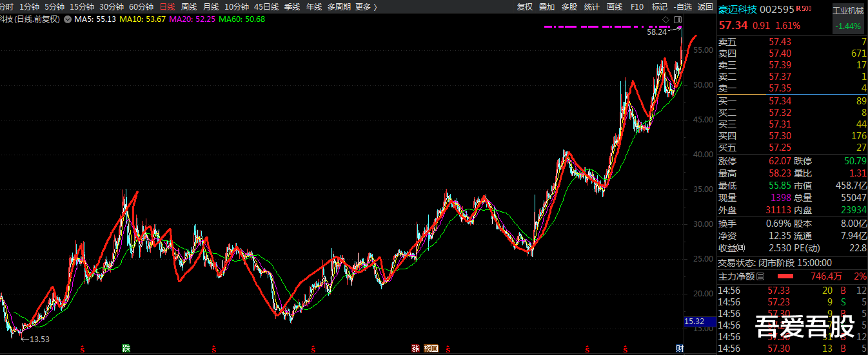
Task: Open the 多周期 multi-period view
Action: pos(339,6)
